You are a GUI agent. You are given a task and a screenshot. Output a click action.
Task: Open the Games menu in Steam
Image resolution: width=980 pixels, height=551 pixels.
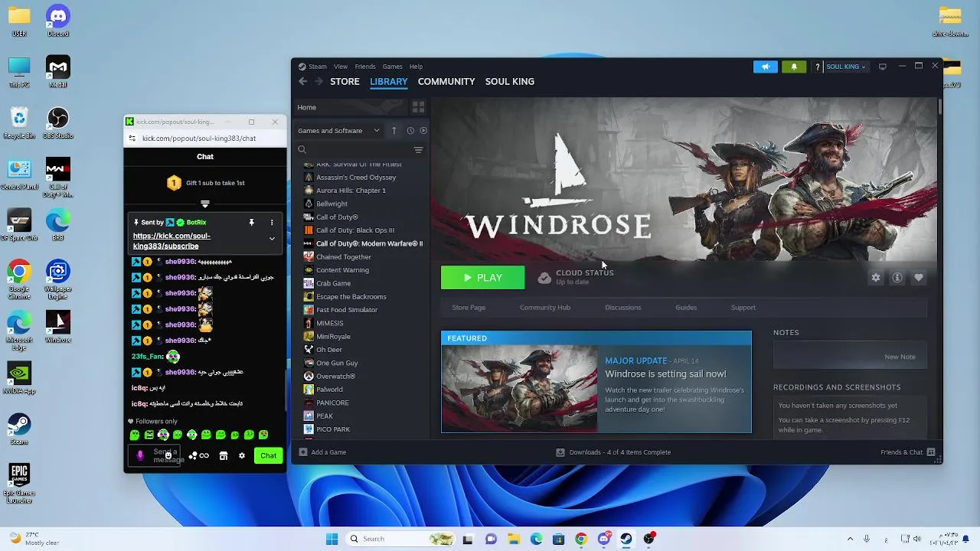click(392, 67)
